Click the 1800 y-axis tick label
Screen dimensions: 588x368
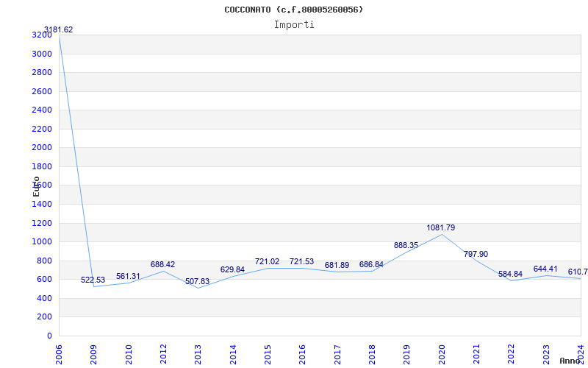[42, 166]
